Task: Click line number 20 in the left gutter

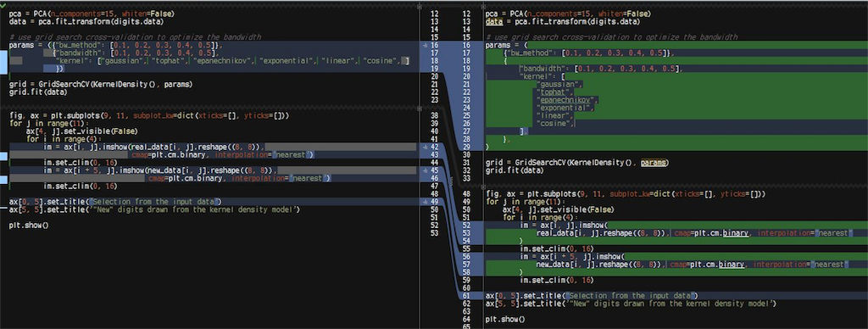Action: [434, 75]
